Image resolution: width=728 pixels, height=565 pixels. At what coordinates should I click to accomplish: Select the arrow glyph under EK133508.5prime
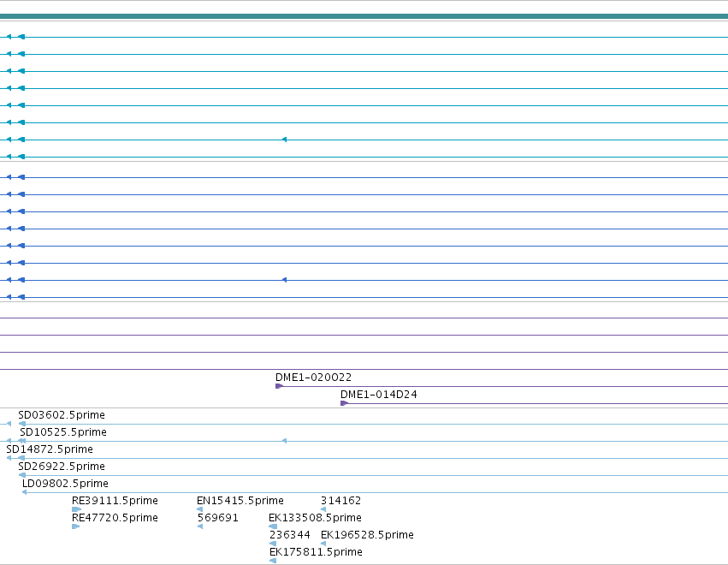[x=273, y=526]
